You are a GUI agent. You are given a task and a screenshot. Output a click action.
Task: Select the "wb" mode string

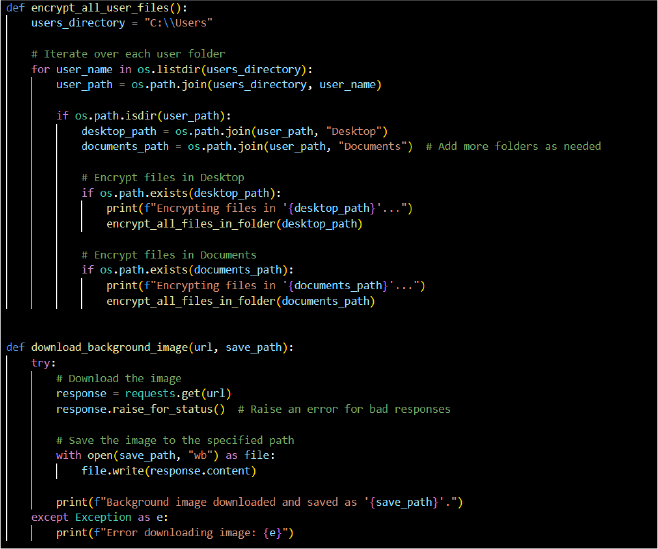201,455
